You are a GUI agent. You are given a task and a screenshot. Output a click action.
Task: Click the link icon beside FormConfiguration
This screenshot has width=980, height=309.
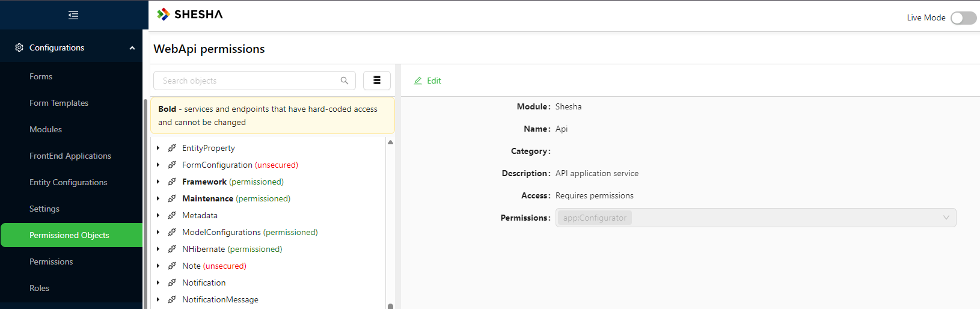(172, 165)
